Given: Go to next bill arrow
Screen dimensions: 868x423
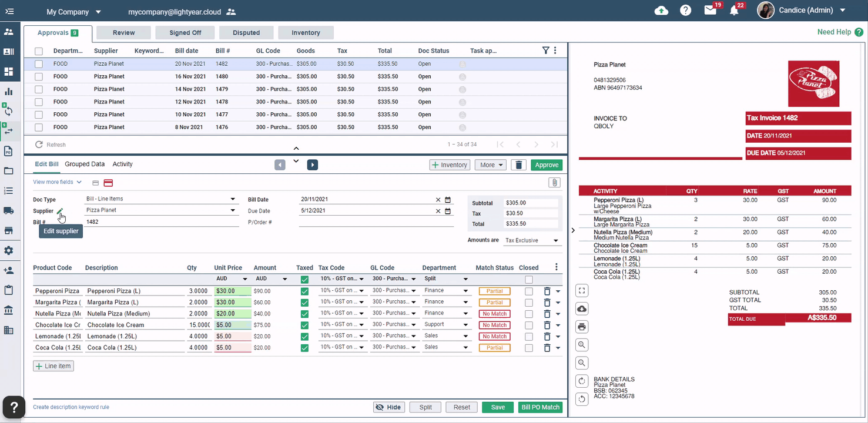Looking at the screenshot, I should pos(313,165).
